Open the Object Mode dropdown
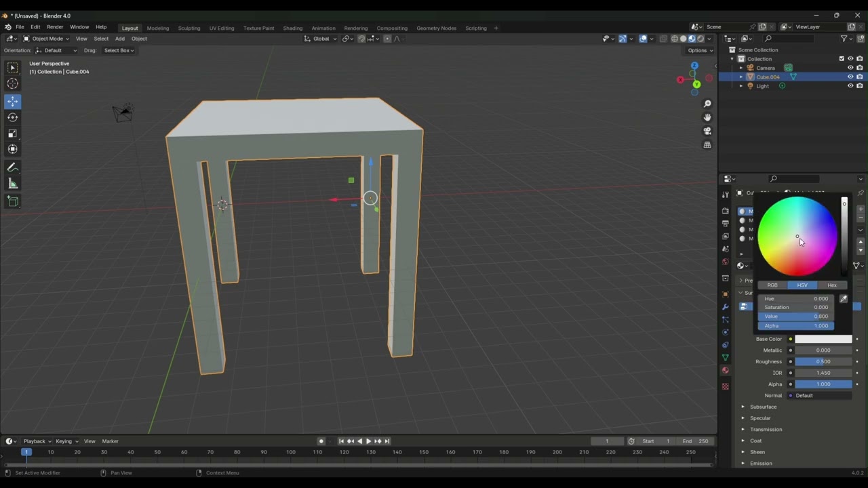This screenshot has height=488, width=868. coord(46,39)
